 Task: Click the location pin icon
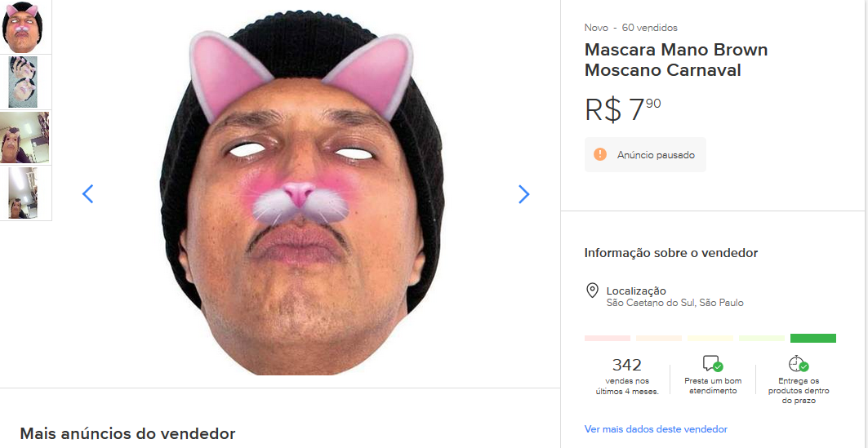click(593, 291)
